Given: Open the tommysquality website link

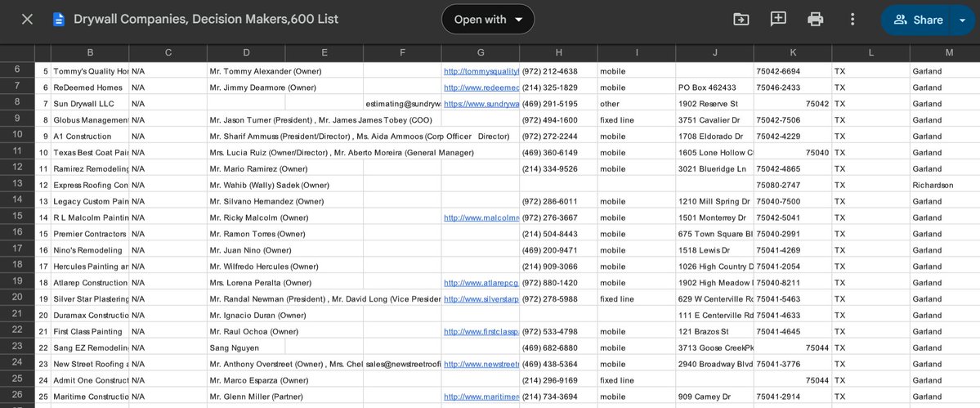Looking at the screenshot, I should pyautogui.click(x=481, y=71).
